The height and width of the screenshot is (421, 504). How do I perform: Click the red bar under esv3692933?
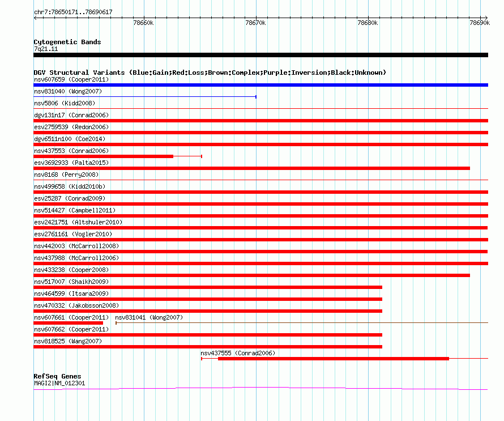pos(251,168)
